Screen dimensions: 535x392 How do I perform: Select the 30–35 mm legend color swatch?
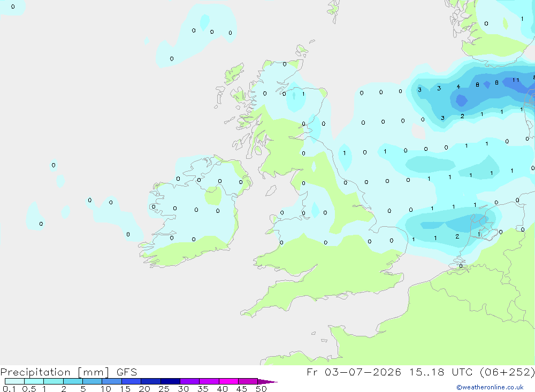click(190, 381)
